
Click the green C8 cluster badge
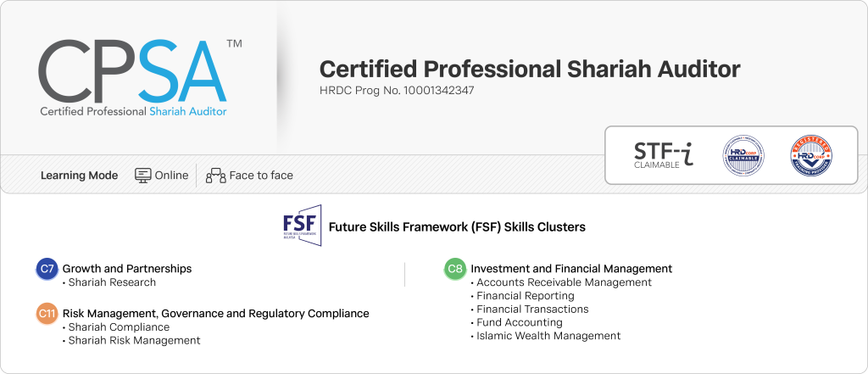(x=455, y=269)
